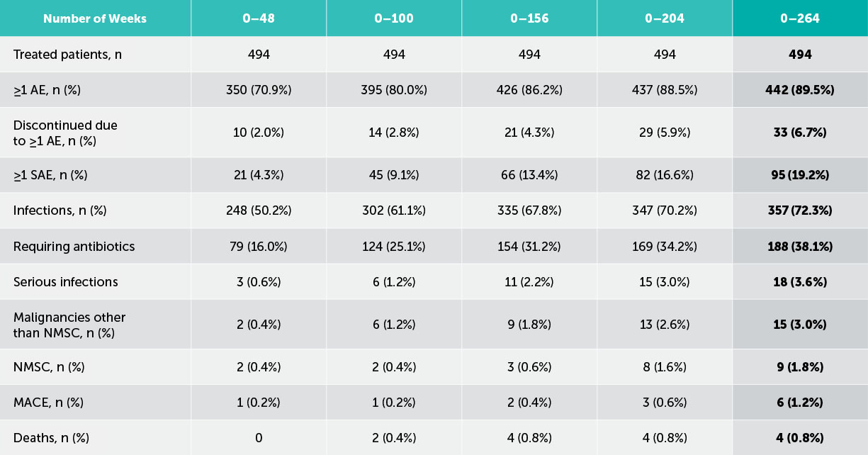Screen dimensions: 868x455
Task: Click the "Number of Weeks" header cell
Action: [x=95, y=18]
